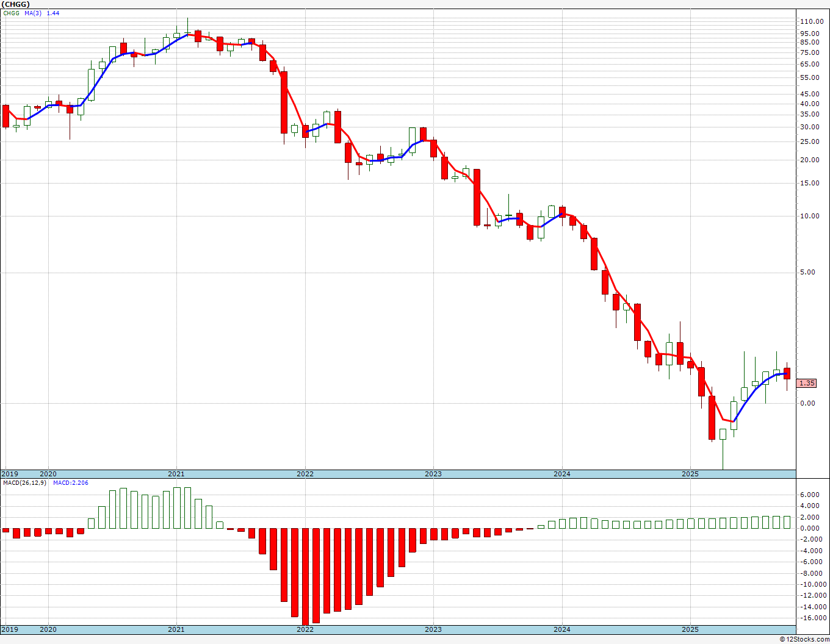Click the -2.000 MACD axis label

point(810,539)
